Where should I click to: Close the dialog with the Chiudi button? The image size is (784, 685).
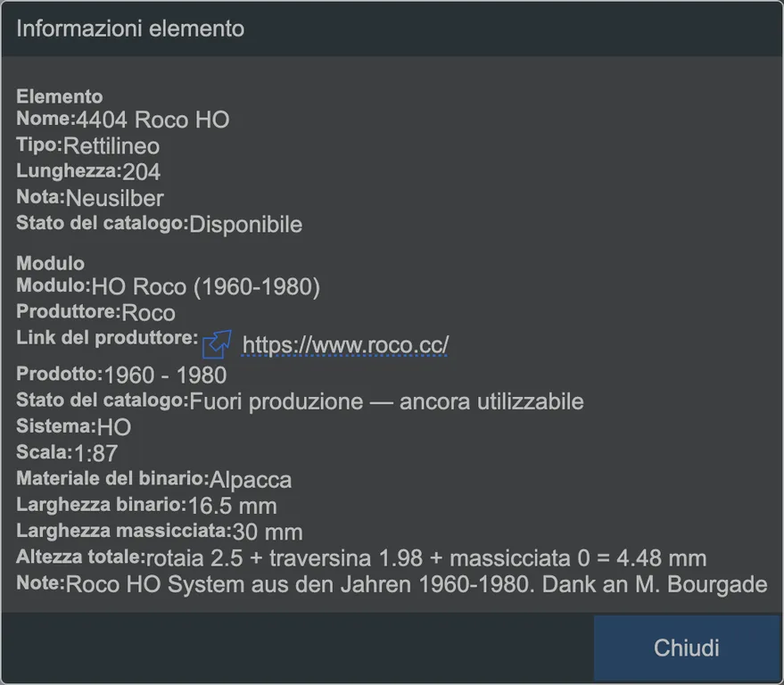(687, 648)
